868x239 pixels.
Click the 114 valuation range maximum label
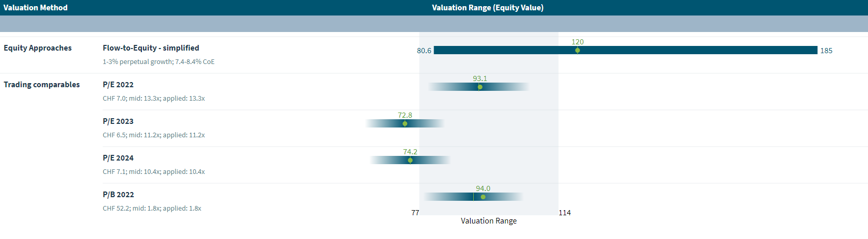point(565,213)
